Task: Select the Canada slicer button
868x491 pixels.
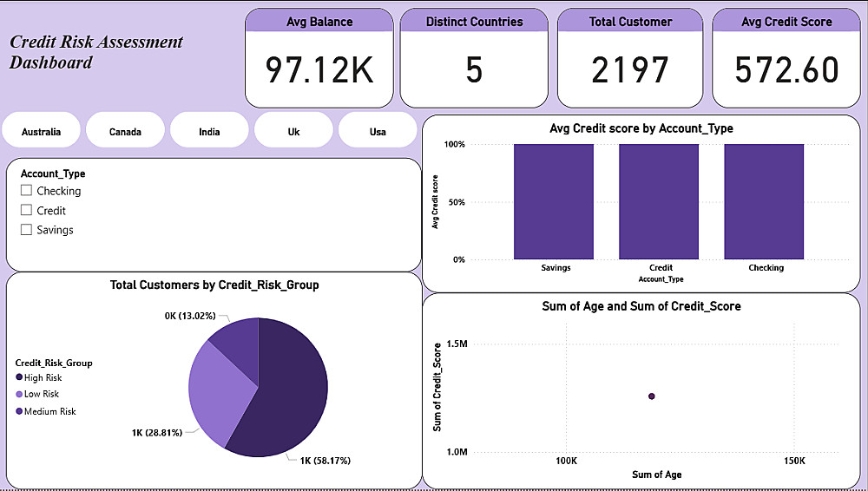Action: (125, 131)
